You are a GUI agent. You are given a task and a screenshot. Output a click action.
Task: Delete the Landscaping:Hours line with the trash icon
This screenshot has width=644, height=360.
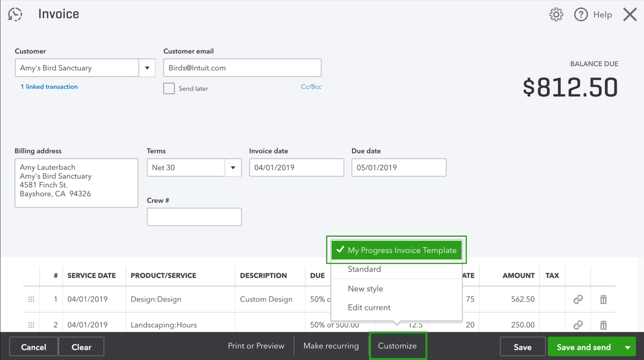[x=603, y=325]
